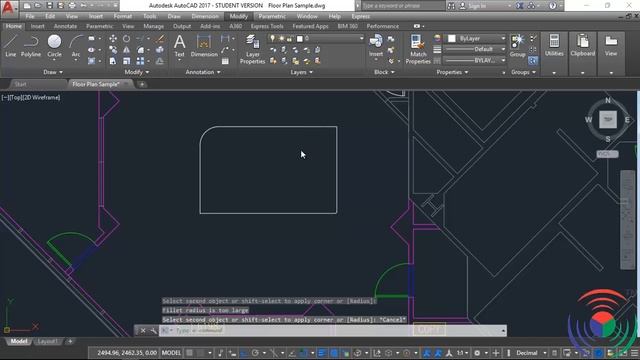The width and height of the screenshot is (640, 360).
Task: Click Match Properties tool
Action: tap(418, 49)
